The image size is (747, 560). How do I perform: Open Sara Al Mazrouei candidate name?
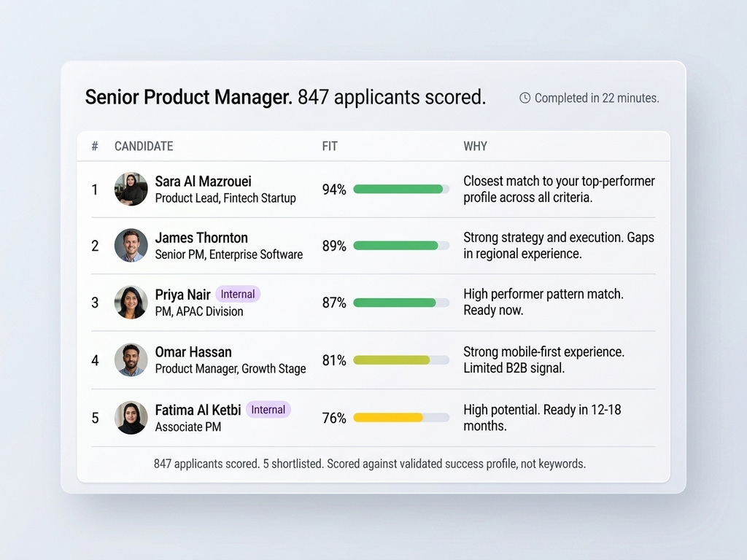click(x=203, y=182)
